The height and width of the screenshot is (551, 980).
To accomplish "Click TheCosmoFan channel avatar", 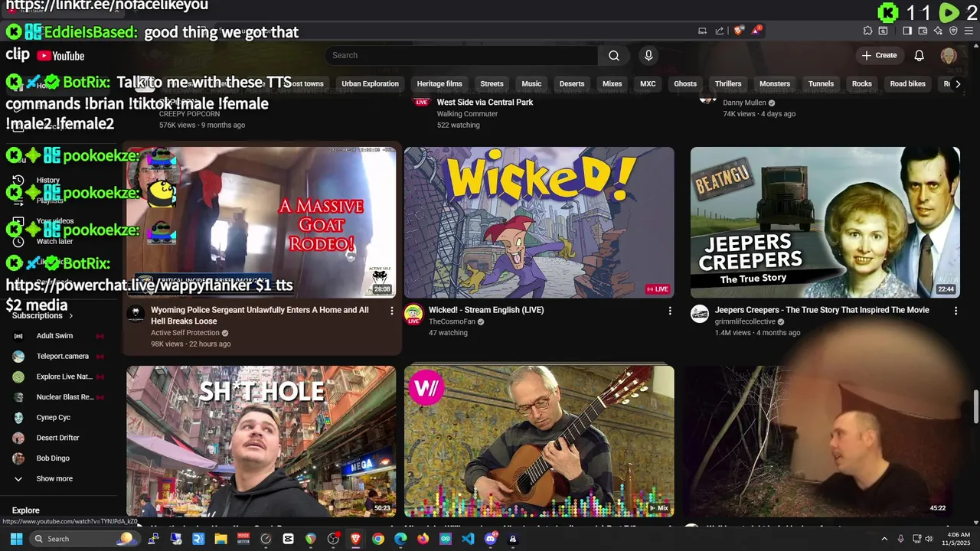I will click(413, 313).
